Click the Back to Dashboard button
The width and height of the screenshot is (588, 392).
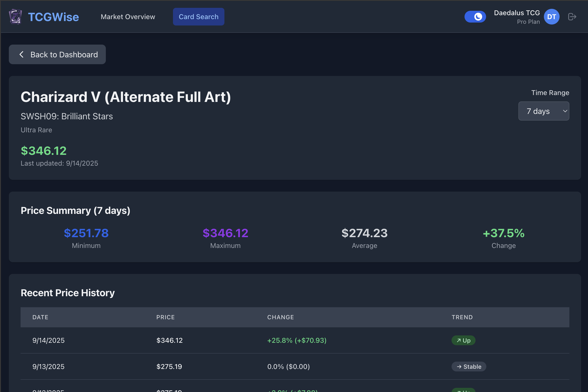[57, 54]
